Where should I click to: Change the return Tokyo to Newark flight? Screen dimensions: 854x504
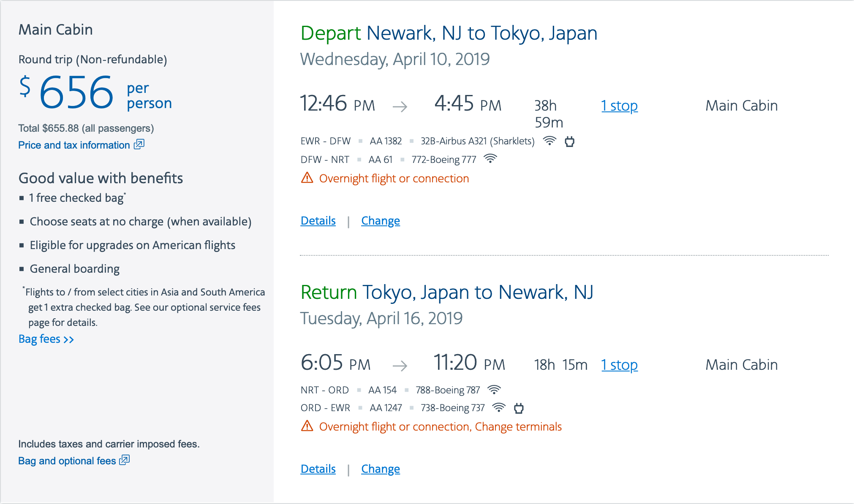tap(380, 469)
